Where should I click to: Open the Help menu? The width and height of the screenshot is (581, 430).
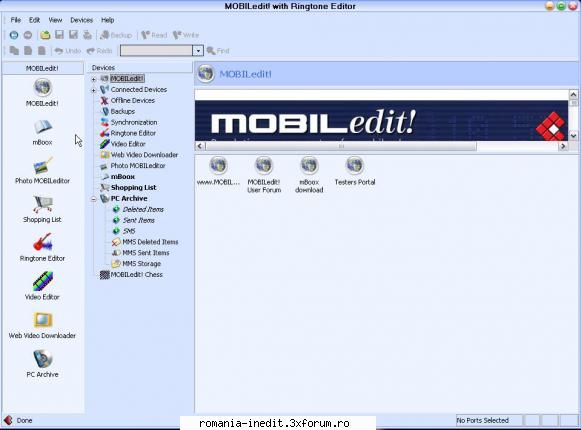(x=107, y=20)
